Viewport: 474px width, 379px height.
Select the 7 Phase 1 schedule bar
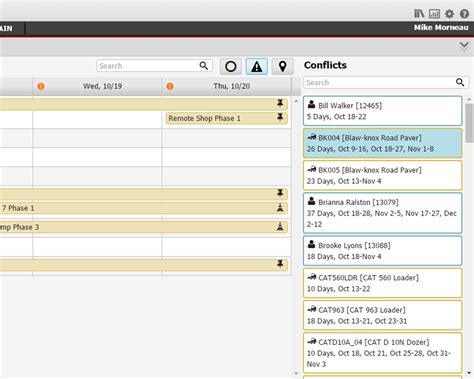144,208
